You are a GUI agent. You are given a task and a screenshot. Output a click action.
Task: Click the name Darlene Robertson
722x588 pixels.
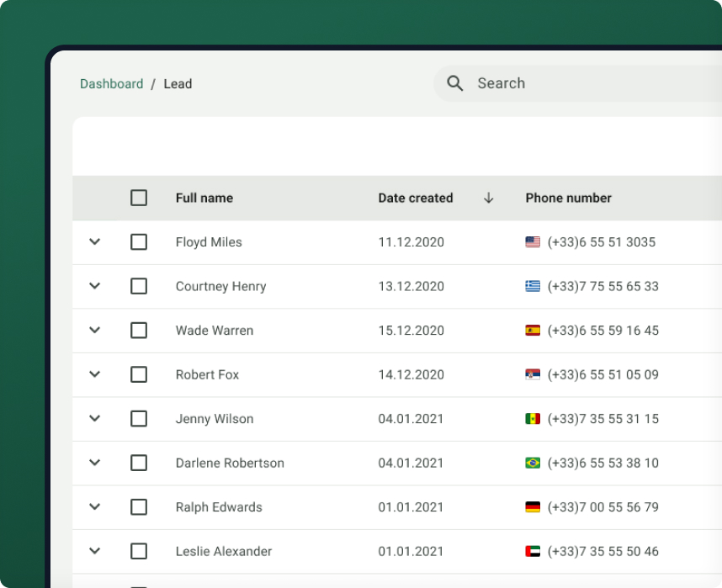(230, 464)
